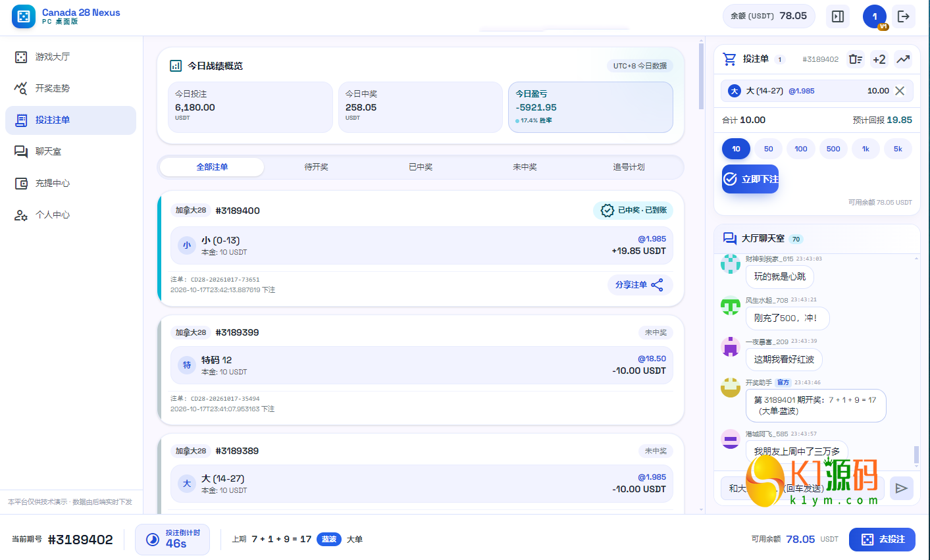Image resolution: width=930 pixels, height=560 pixels.
Task: Show the 已中奖 tab
Action: 421,167
